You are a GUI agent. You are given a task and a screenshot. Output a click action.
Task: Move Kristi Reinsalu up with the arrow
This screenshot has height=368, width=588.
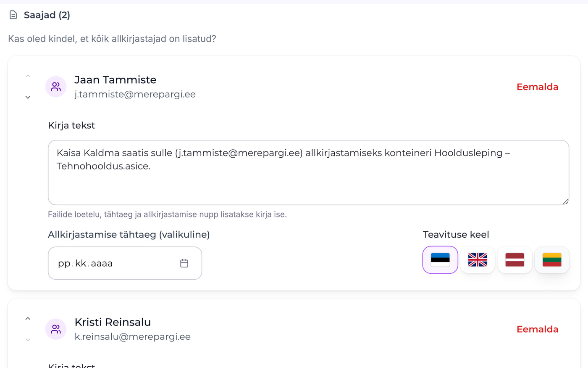point(28,318)
